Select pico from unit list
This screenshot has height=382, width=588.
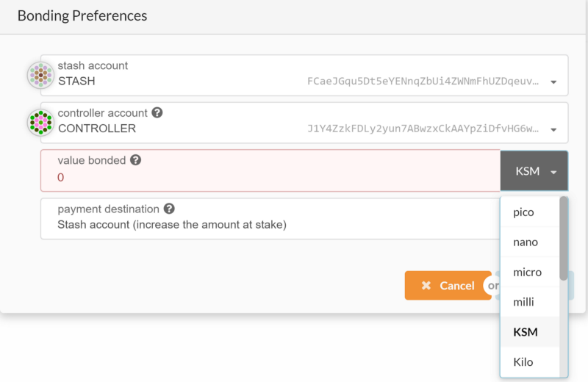click(530, 212)
